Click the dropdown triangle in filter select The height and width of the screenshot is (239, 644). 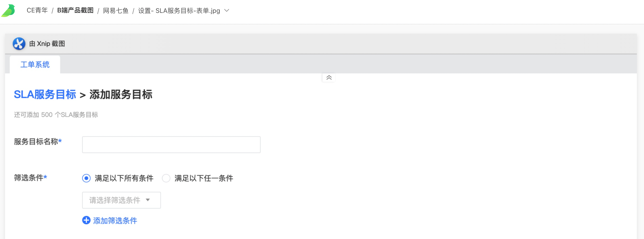(x=148, y=200)
